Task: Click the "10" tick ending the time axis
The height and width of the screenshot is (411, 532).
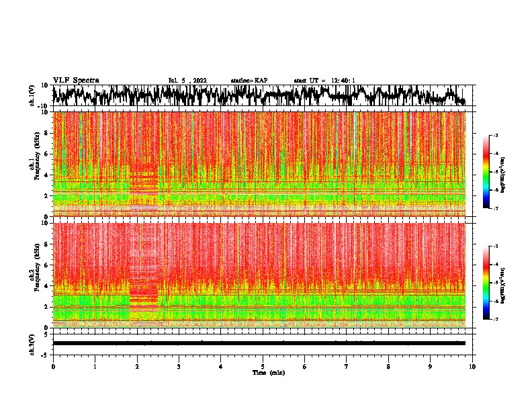Action: tap(472, 367)
